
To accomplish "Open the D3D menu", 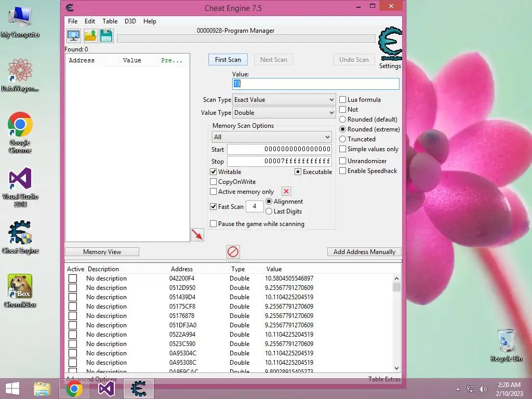I will click(x=130, y=21).
